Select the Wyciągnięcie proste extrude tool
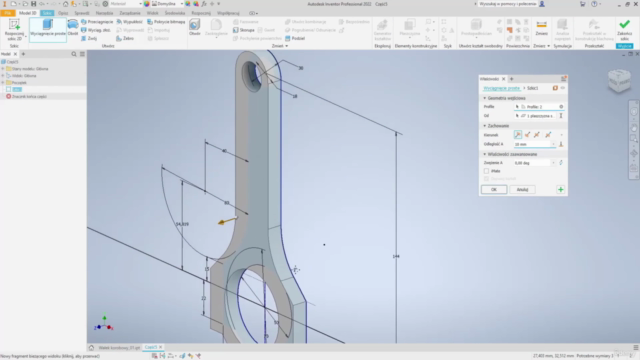This screenshot has height=360, width=640. (48, 29)
